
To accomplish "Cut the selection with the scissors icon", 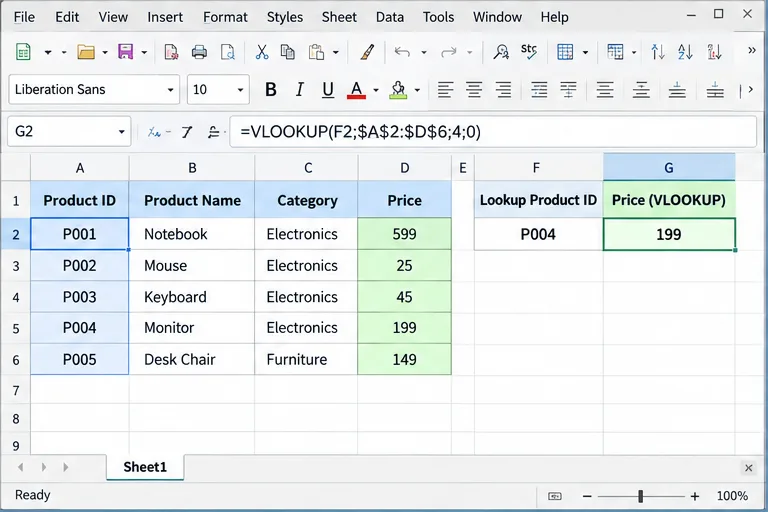I will (262, 51).
